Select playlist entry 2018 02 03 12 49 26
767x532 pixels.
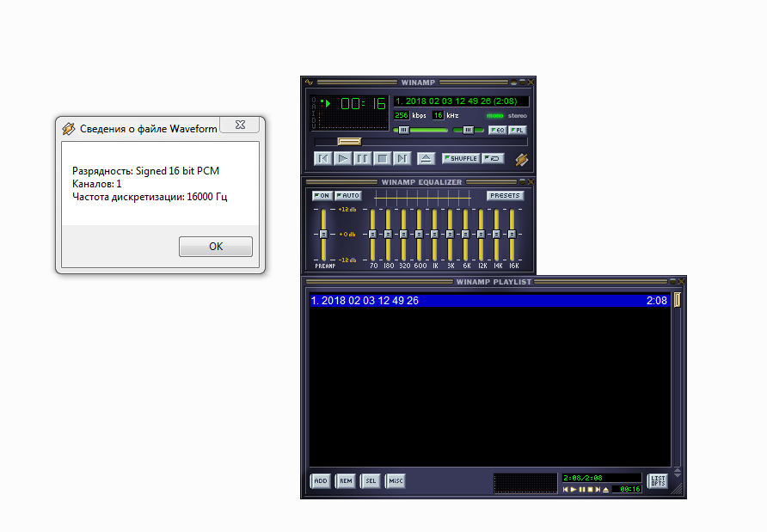click(489, 301)
